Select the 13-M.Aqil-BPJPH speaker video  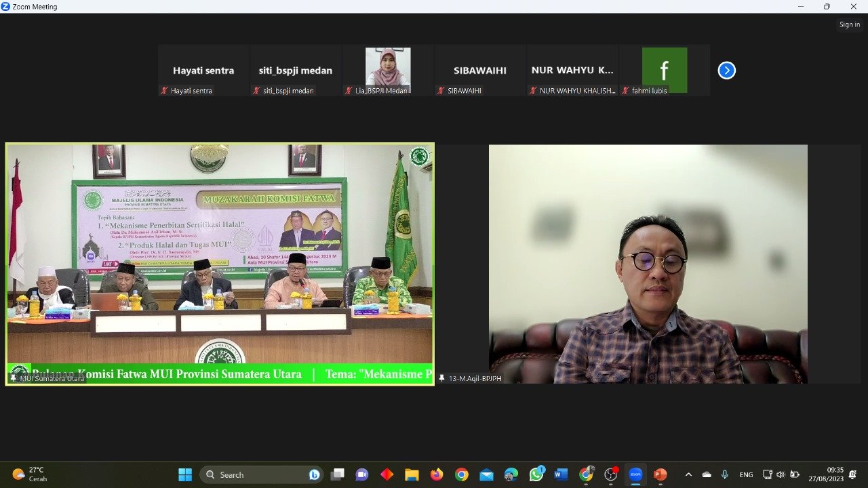click(648, 264)
